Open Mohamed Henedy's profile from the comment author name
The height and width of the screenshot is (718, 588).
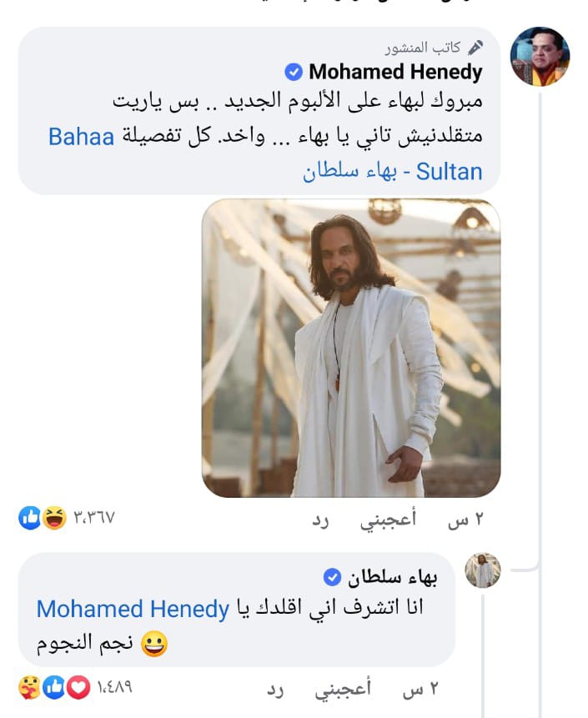pos(395,73)
